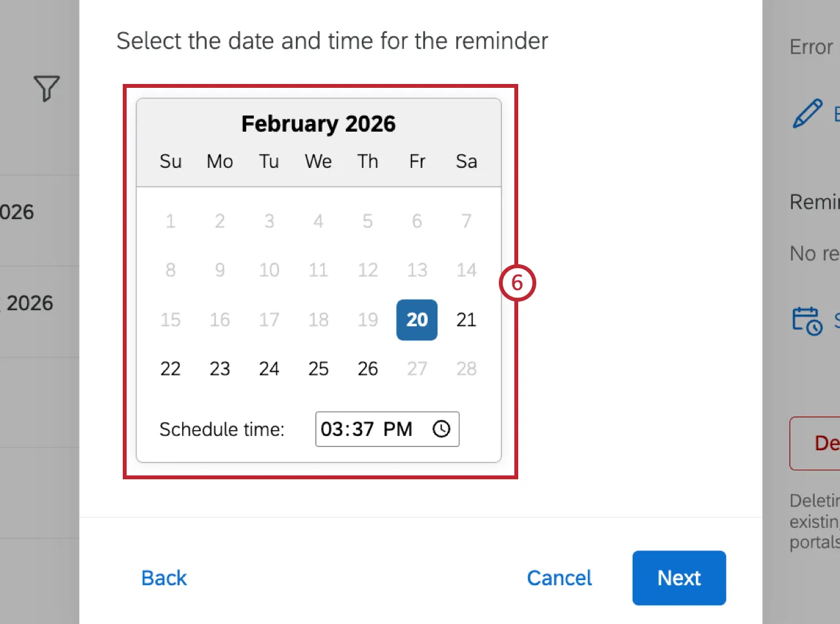This screenshot has width=840, height=624.
Task: Select the highlighted date 20
Action: click(417, 320)
